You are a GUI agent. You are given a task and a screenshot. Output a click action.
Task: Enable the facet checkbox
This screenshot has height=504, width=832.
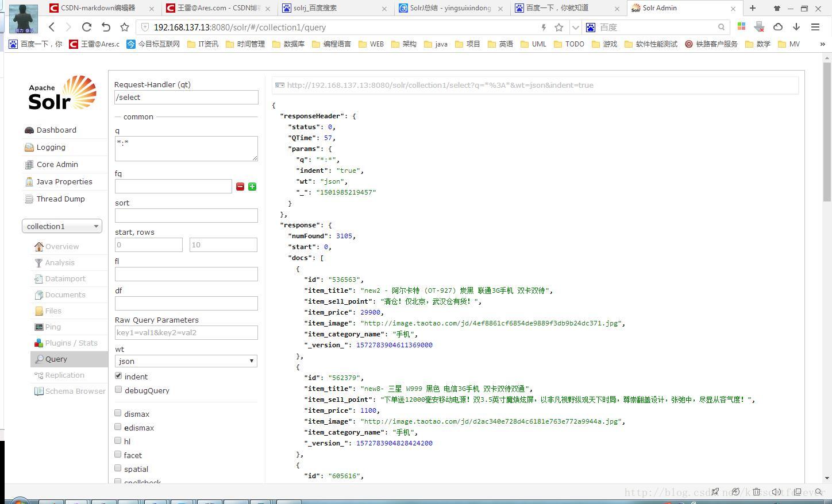point(118,455)
